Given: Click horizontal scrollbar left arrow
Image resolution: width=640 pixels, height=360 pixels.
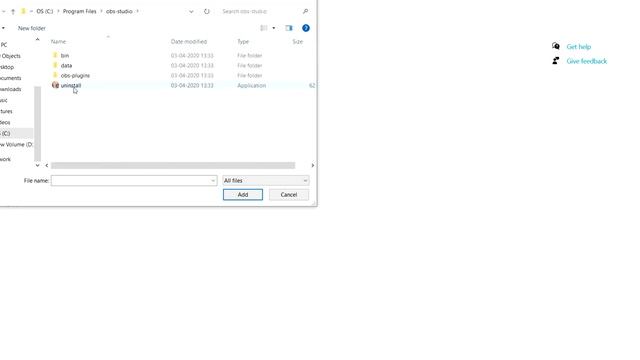Looking at the screenshot, I should [x=47, y=165].
